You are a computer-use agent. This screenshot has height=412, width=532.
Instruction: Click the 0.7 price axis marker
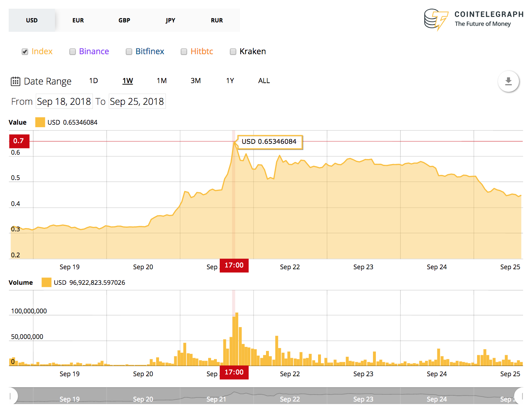point(19,141)
